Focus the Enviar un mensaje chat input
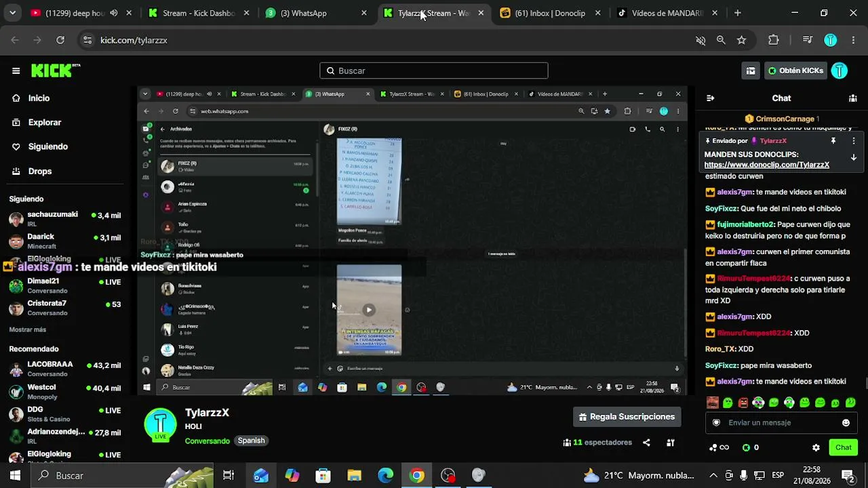The image size is (868, 488). 780,422
